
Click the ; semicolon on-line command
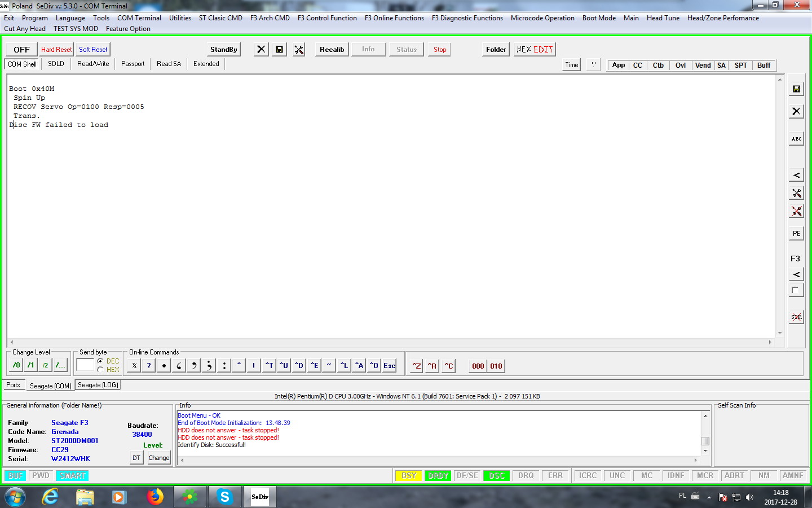tap(209, 366)
